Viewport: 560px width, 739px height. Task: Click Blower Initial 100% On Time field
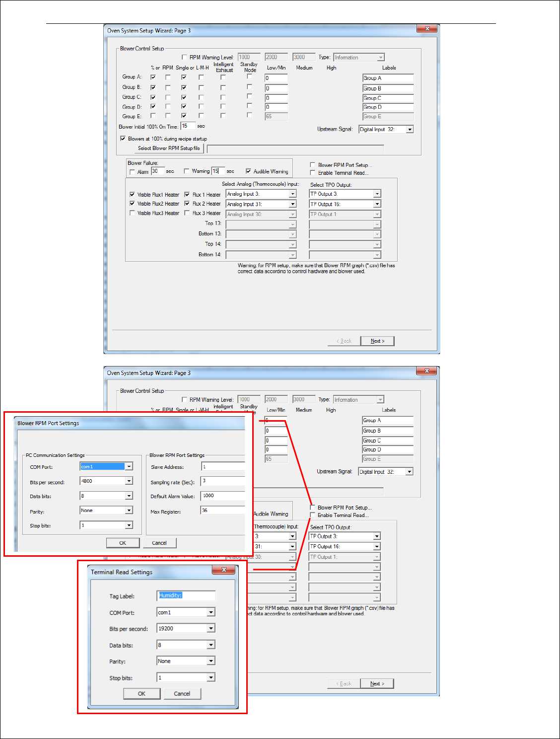coord(188,126)
